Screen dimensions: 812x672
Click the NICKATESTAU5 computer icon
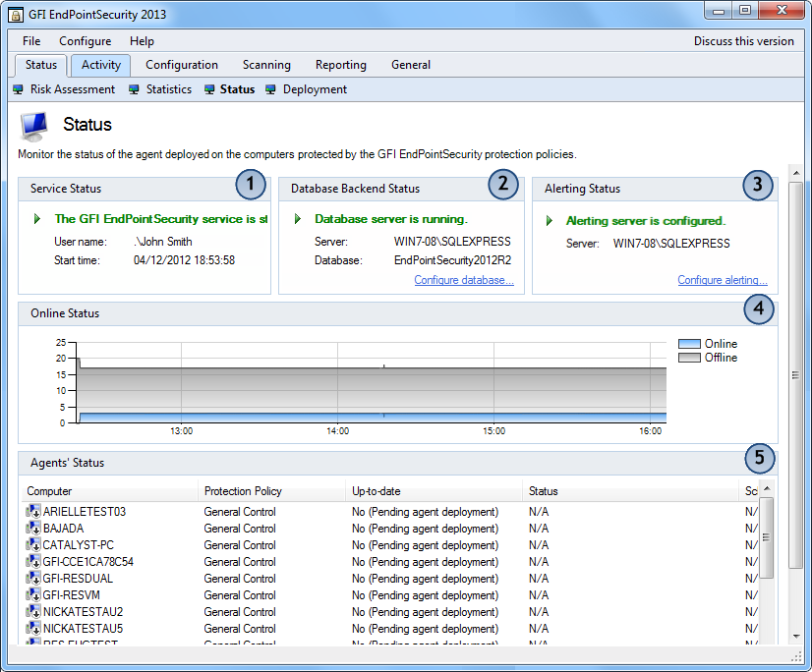pyautogui.click(x=33, y=628)
